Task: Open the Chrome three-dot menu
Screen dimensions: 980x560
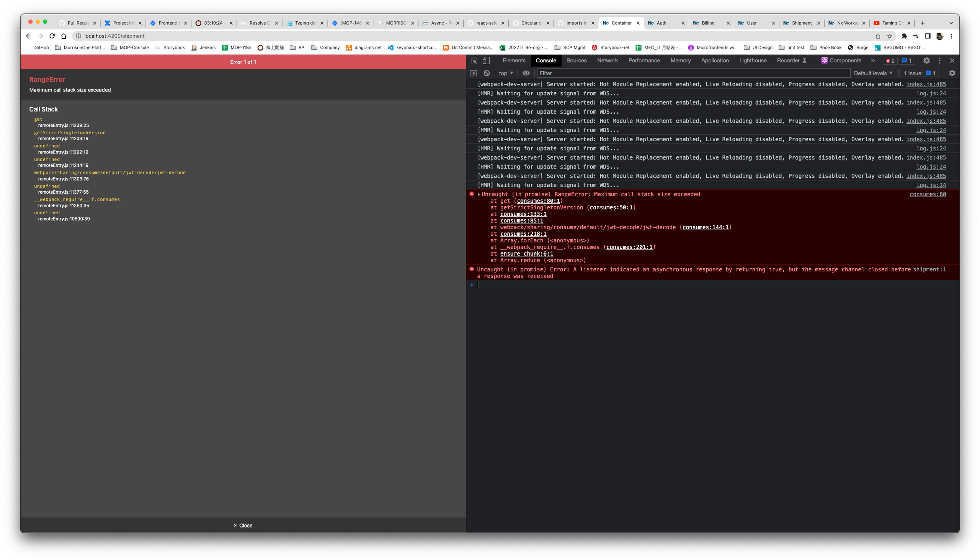Action: [951, 36]
